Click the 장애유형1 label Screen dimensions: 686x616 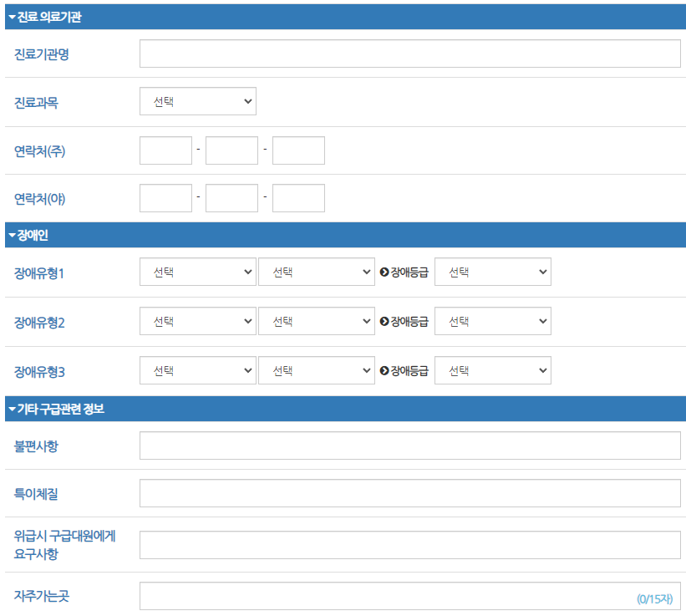pos(39,273)
